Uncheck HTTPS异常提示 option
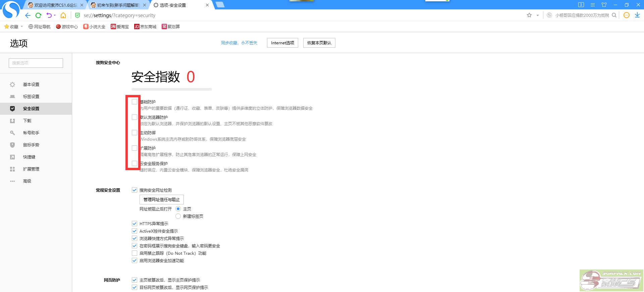Viewport: 644px width, 292px height. 135,224
